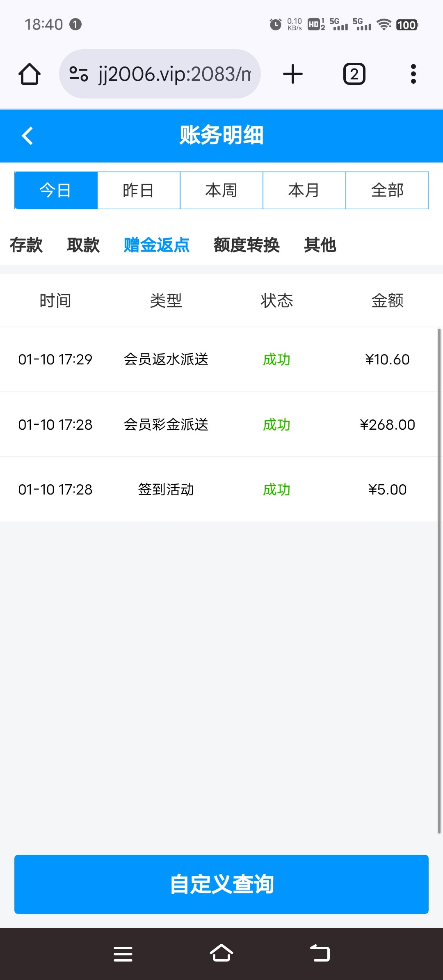The width and height of the screenshot is (443, 980).
Task: Tap the browser home icon
Action: [30, 74]
